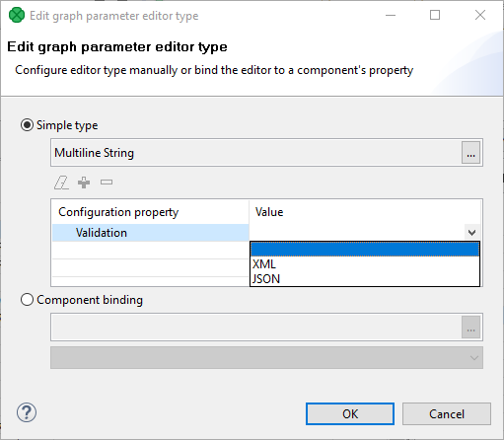Click the green clover app icon in the title bar
The image size is (504, 440).
(x=17, y=15)
